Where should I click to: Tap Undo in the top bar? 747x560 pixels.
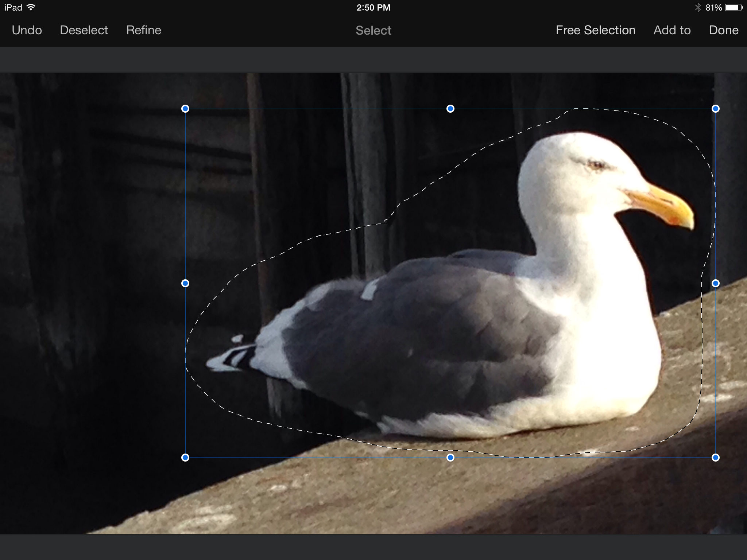(x=27, y=30)
